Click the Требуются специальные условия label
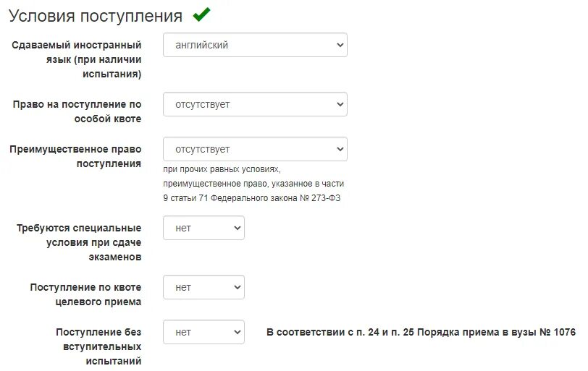588x371 pixels. pos(79,242)
